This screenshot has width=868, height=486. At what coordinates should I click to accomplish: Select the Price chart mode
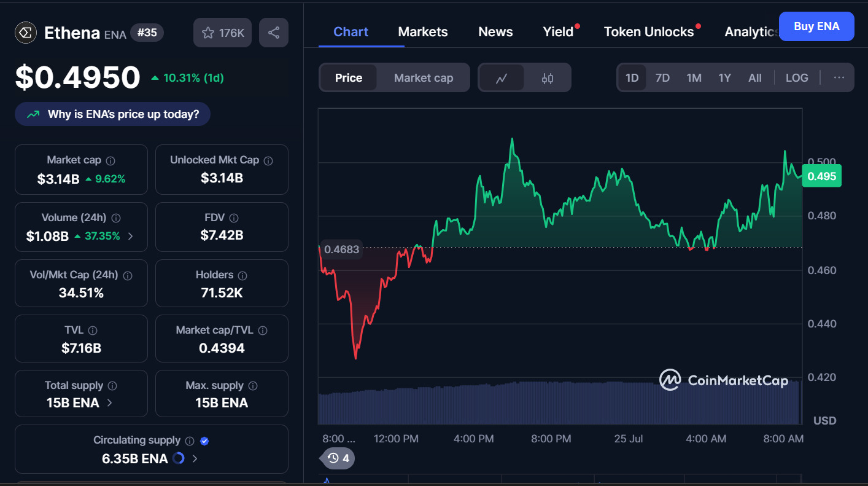click(x=349, y=78)
